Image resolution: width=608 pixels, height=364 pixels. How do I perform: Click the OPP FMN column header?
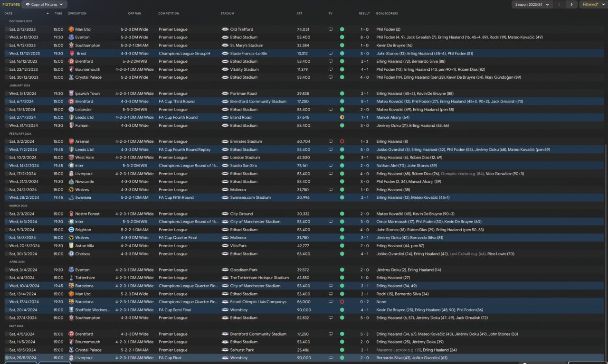coord(134,13)
